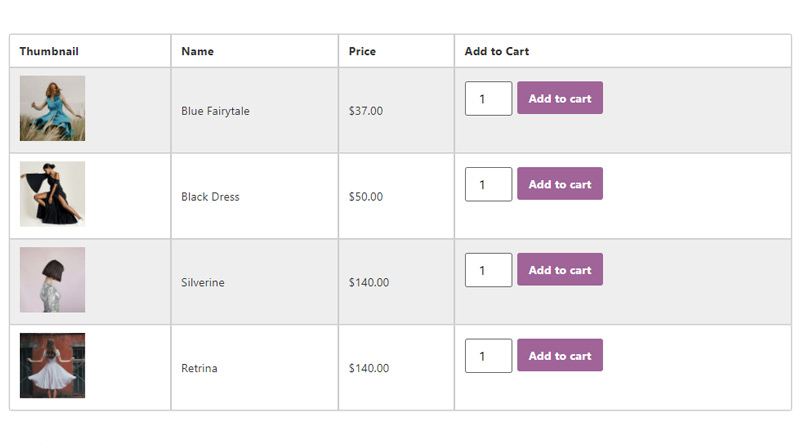This screenshot has width=800, height=444.
Task: Open the Silverine thumbnail image
Action: [53, 280]
